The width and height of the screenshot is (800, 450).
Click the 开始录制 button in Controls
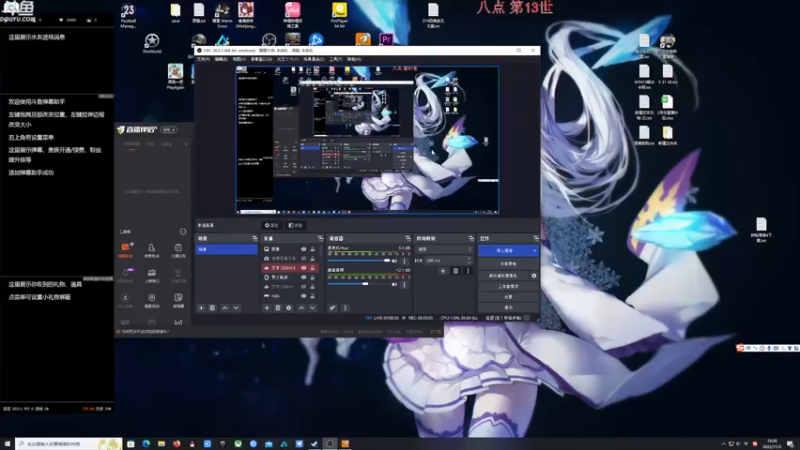(x=508, y=264)
